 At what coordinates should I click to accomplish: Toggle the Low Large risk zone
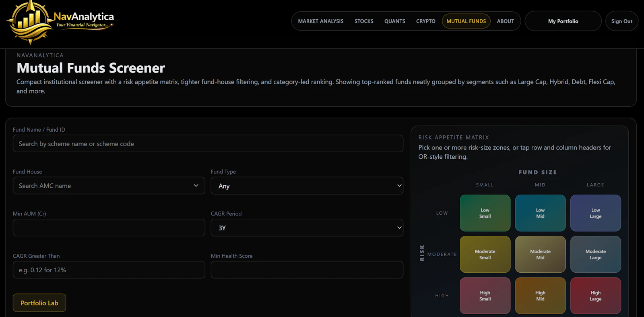(596, 213)
